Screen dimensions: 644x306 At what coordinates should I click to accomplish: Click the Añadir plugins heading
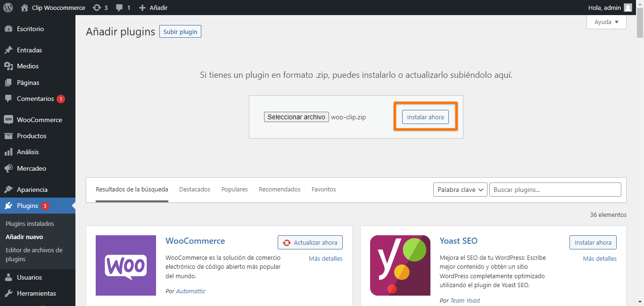[120, 32]
